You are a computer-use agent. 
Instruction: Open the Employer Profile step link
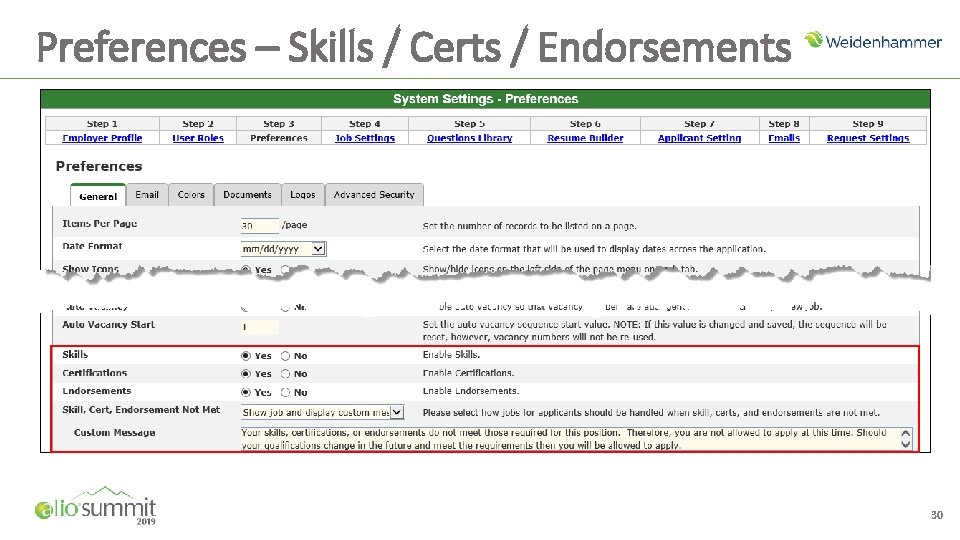click(102, 138)
